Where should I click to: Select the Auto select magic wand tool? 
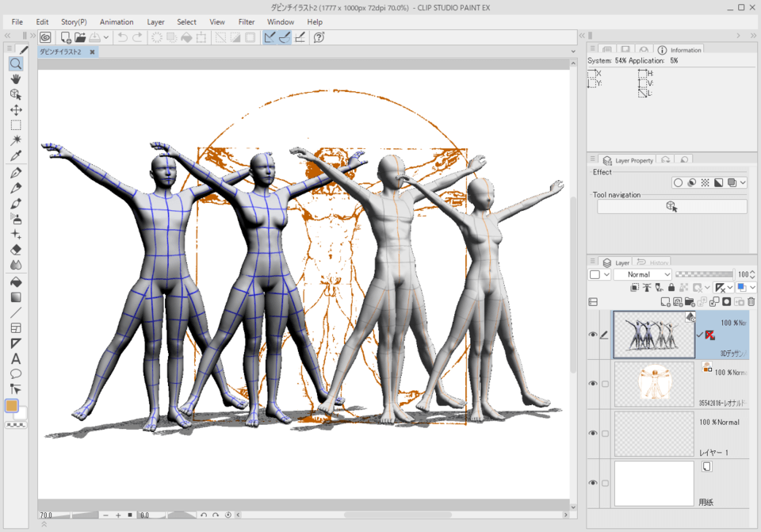16,140
